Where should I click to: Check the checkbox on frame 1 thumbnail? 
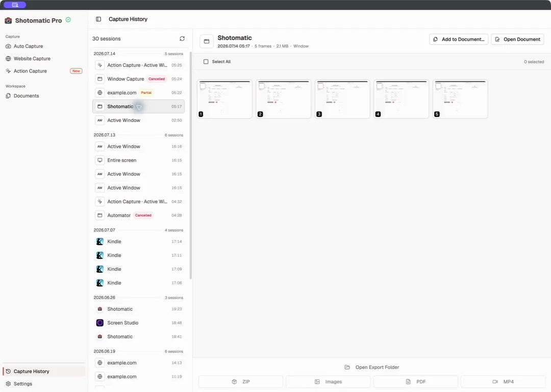tap(203, 86)
